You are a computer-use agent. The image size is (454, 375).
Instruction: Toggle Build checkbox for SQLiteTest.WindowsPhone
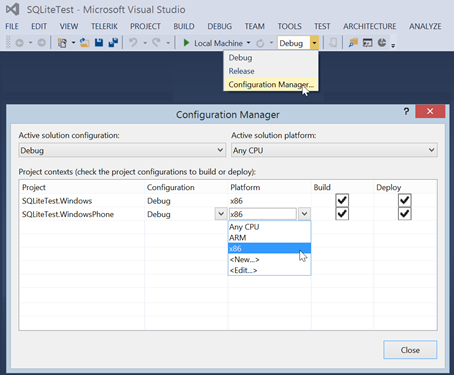342,214
